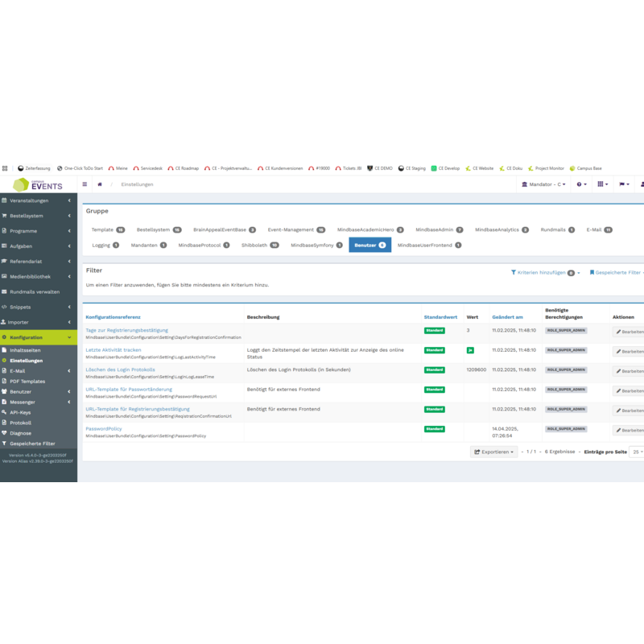The height and width of the screenshot is (644, 644).
Task: Switch to the Shibboleth group tab
Action: pyautogui.click(x=259, y=245)
